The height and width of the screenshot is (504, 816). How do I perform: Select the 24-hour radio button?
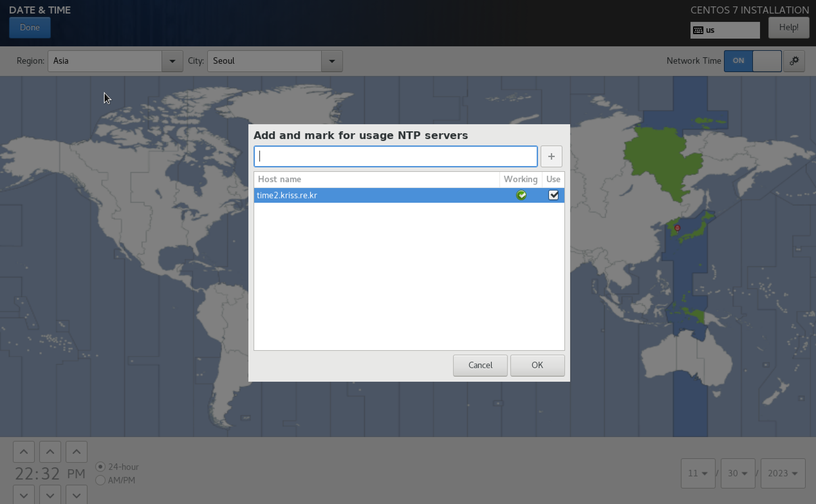click(x=100, y=467)
